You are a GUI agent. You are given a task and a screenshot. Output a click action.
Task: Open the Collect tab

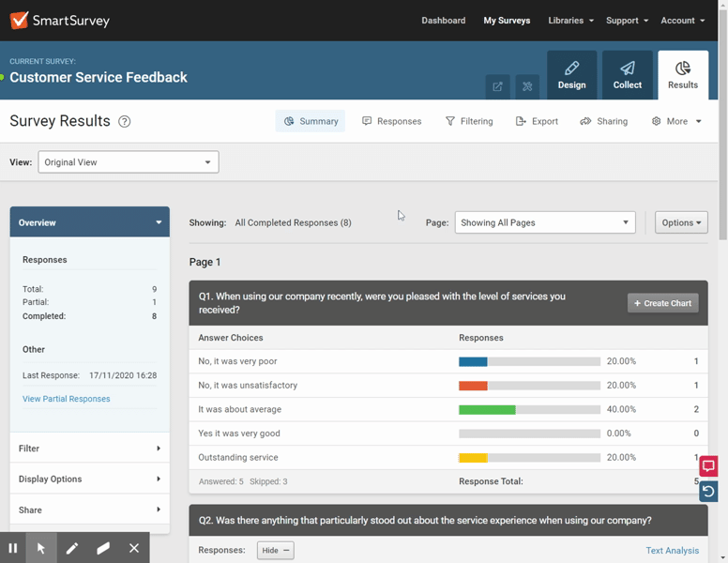pos(628,75)
